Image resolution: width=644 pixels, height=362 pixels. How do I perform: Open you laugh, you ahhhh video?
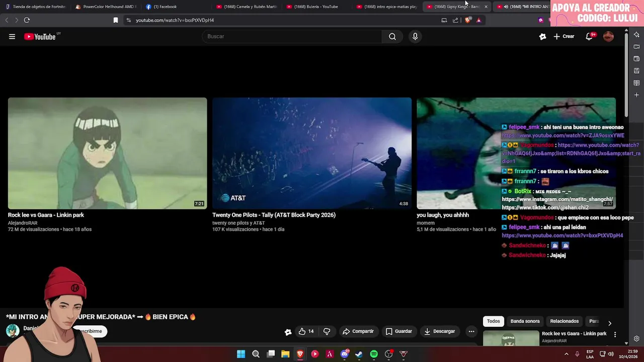443,215
